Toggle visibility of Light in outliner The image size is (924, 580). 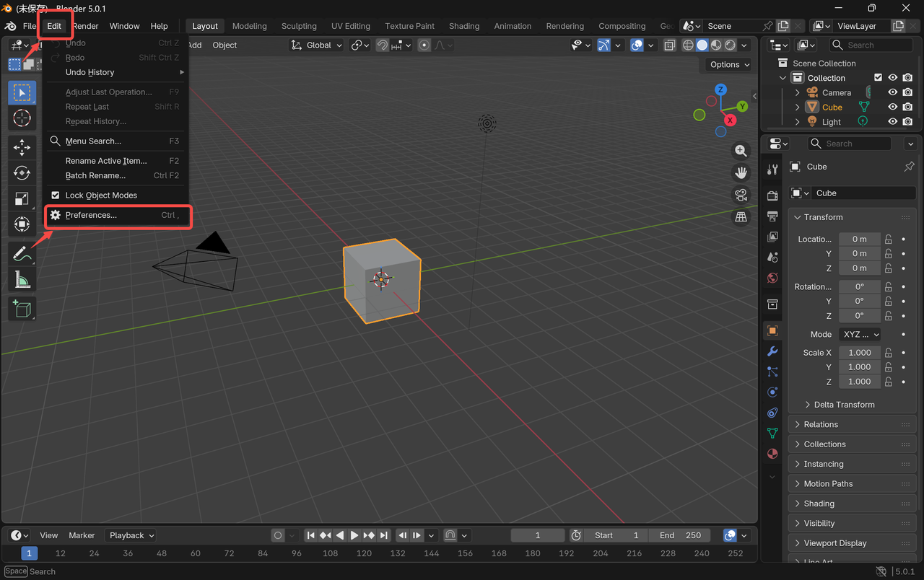(x=893, y=122)
